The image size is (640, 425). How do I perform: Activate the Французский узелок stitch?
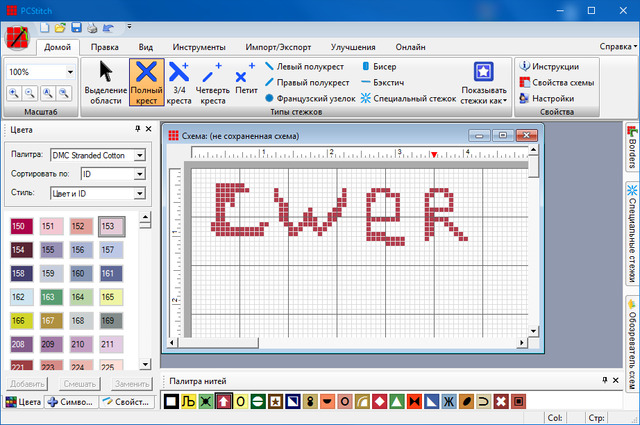(310, 99)
